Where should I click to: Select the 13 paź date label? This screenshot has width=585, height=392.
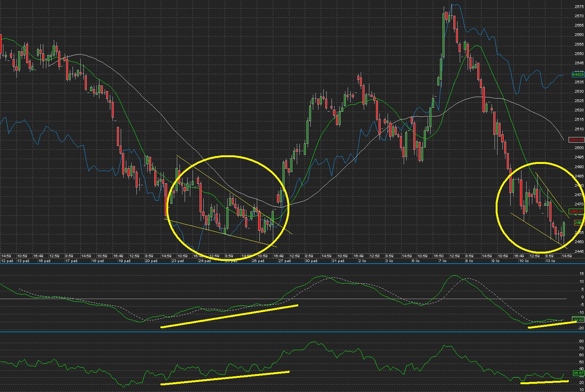(23, 261)
